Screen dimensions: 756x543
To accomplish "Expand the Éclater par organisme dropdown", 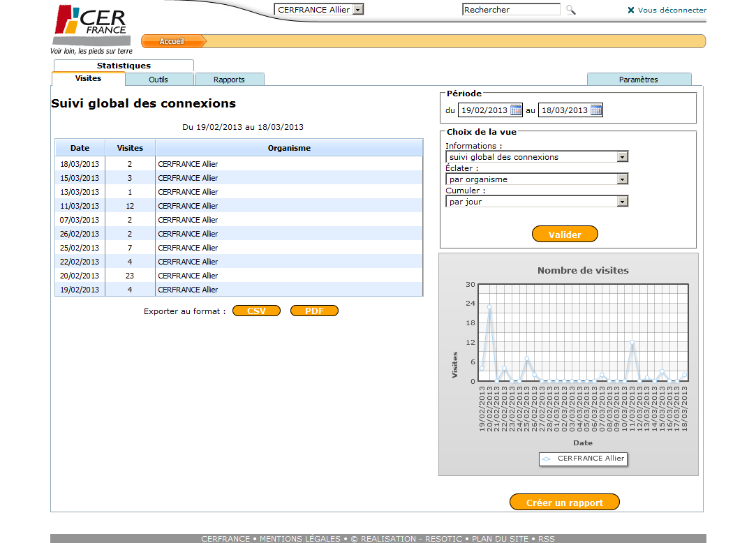I will pos(622,179).
